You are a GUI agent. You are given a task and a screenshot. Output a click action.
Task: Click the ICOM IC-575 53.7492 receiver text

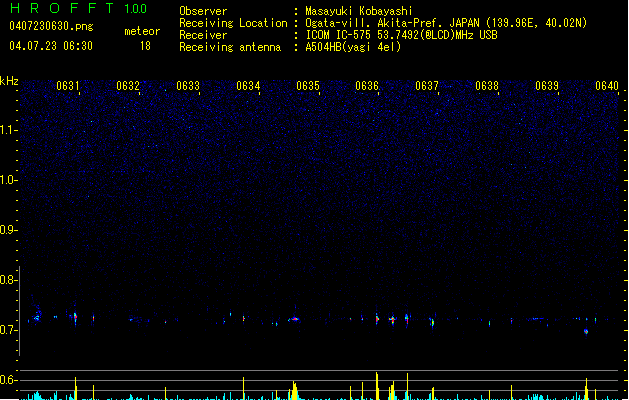click(x=402, y=35)
